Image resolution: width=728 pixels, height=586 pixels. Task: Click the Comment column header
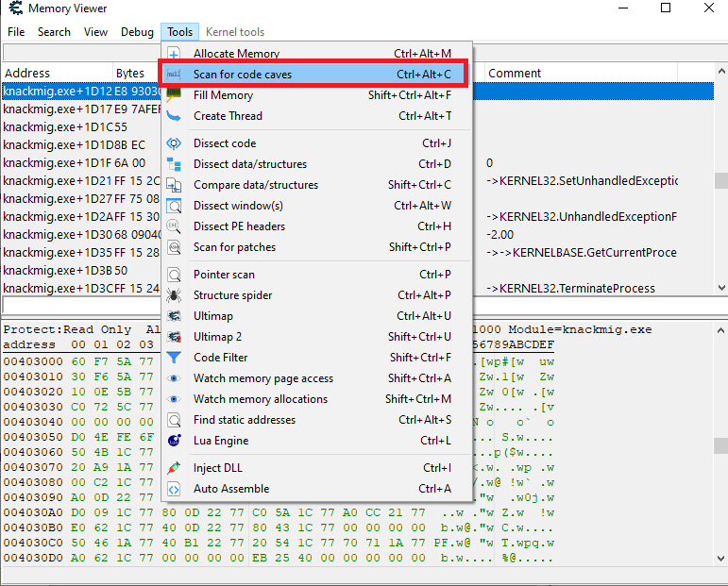[x=581, y=73]
